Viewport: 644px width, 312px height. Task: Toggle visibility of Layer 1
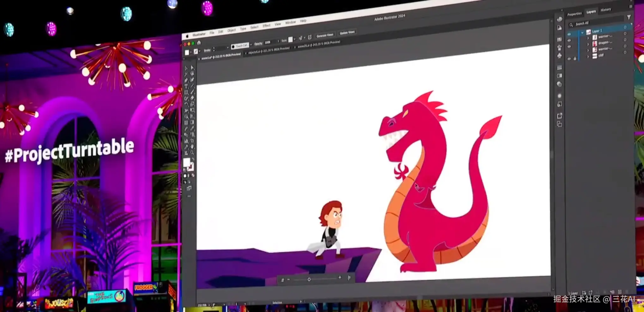pos(569,34)
